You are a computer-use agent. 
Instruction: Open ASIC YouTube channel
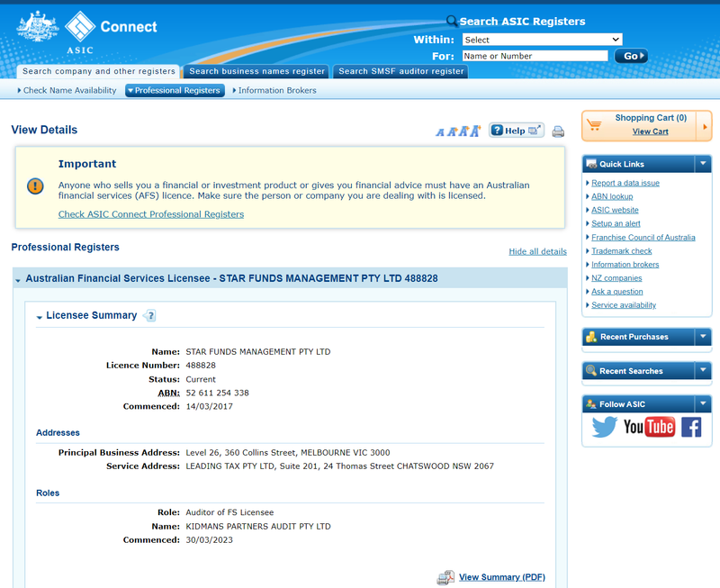pos(649,427)
